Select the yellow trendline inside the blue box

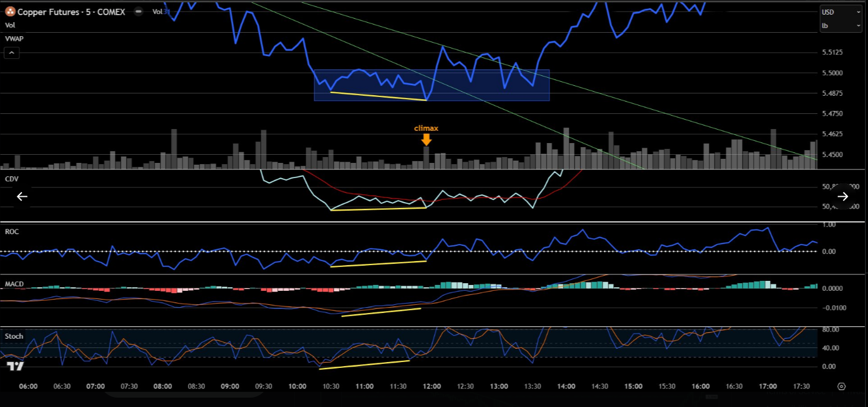(x=379, y=96)
